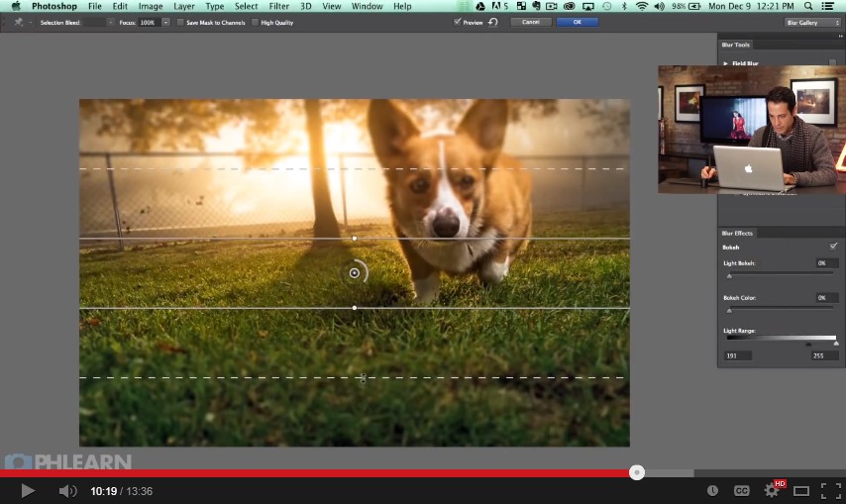The image size is (846, 504).
Task: Toggle the Field Blur checkbox
Action: pos(832,62)
